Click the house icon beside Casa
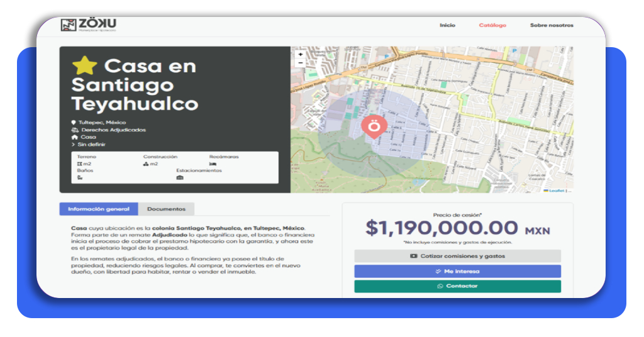The width and height of the screenshot is (644, 337). point(74,137)
